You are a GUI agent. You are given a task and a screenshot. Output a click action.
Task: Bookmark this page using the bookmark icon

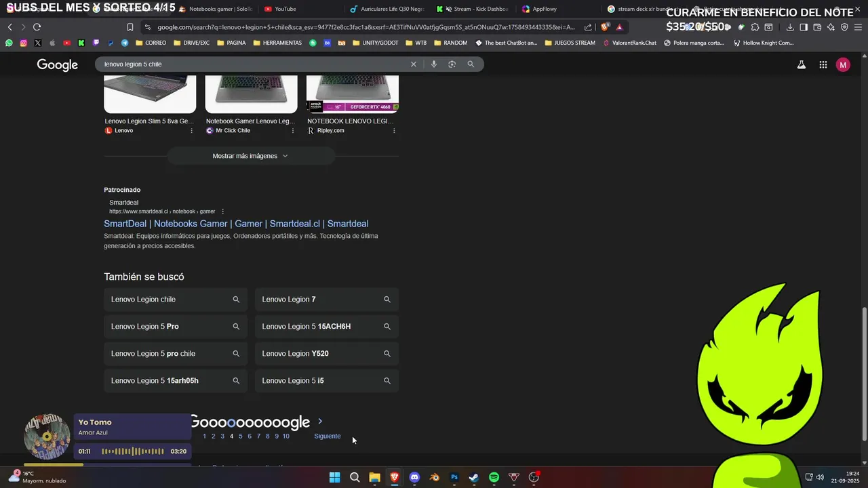pyautogui.click(x=130, y=27)
